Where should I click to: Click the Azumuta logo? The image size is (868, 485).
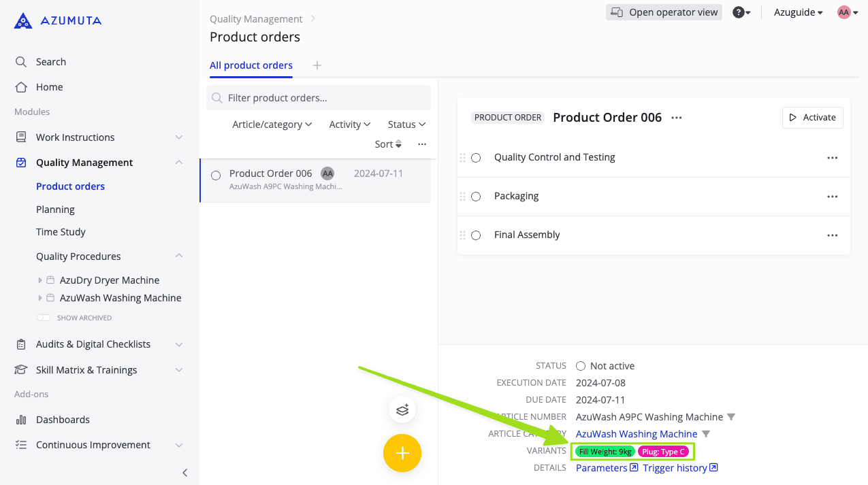pos(58,21)
